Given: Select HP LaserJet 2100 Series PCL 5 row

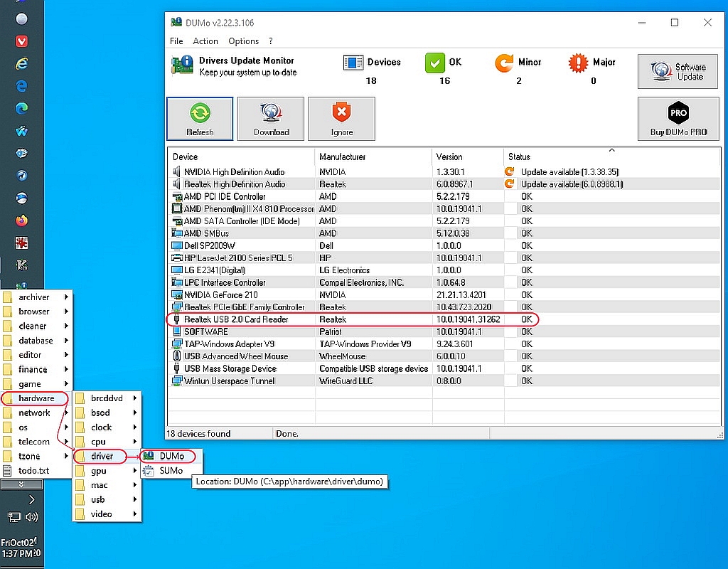Looking at the screenshot, I should [444, 257].
